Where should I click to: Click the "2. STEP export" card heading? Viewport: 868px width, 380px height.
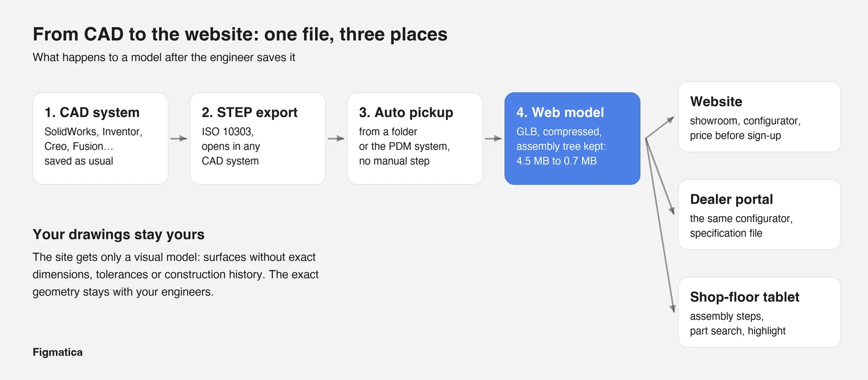coord(250,112)
